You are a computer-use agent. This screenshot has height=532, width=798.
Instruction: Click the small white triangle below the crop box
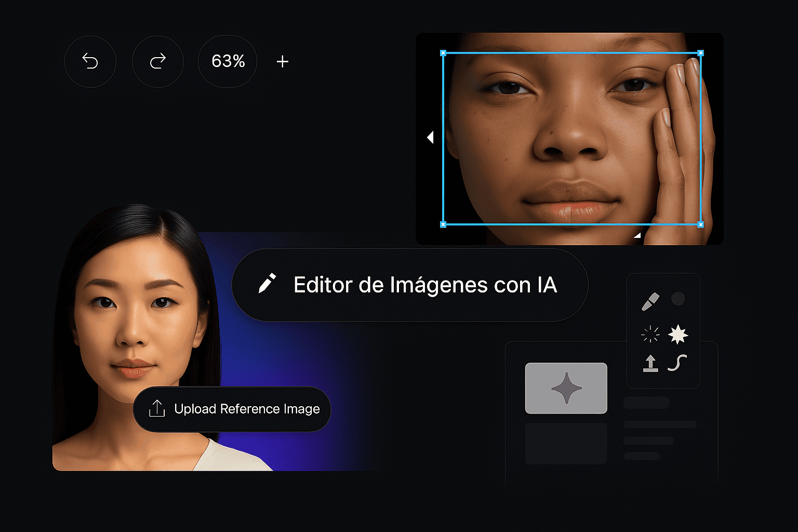(637, 235)
